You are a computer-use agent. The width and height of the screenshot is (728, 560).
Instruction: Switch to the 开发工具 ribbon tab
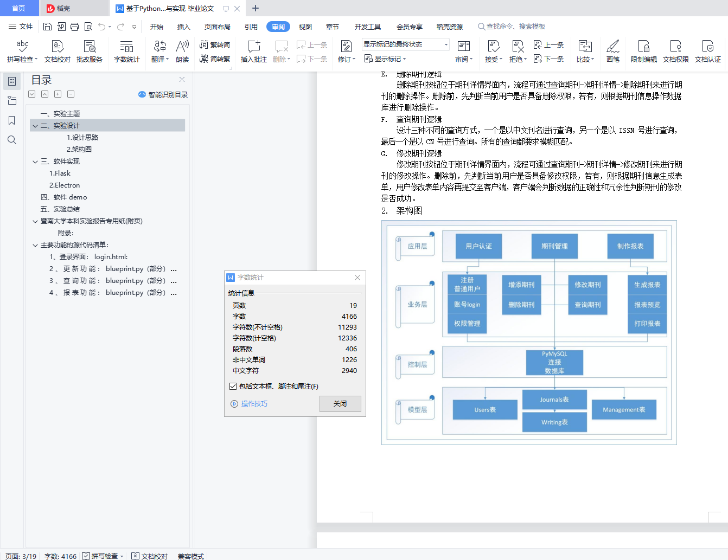coord(368,27)
